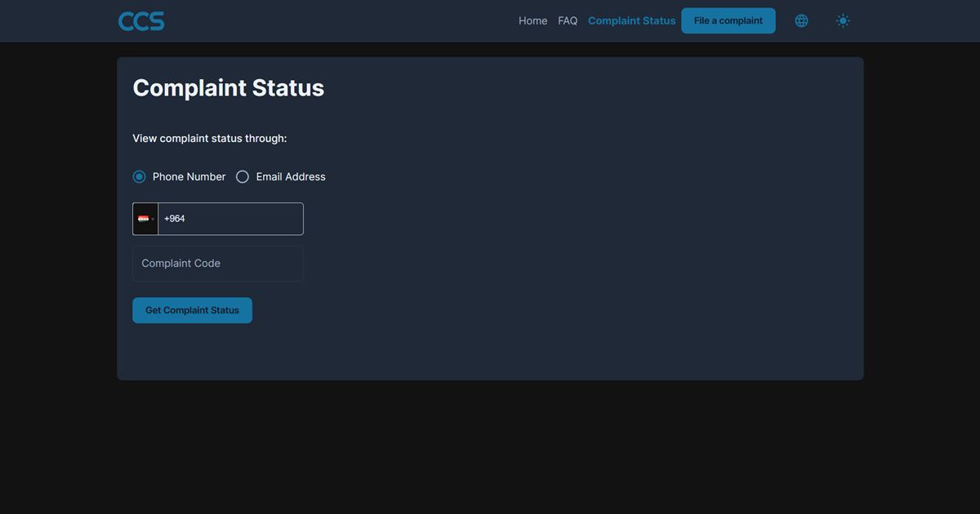
Task: Open the language selector globe icon
Action: (802, 21)
